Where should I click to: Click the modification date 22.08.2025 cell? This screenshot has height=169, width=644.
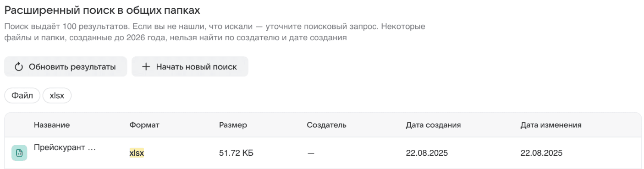(x=541, y=153)
